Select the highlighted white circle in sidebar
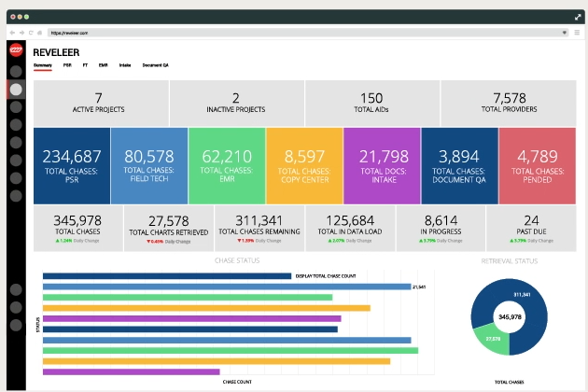The width and height of the screenshot is (588, 392). (x=16, y=90)
